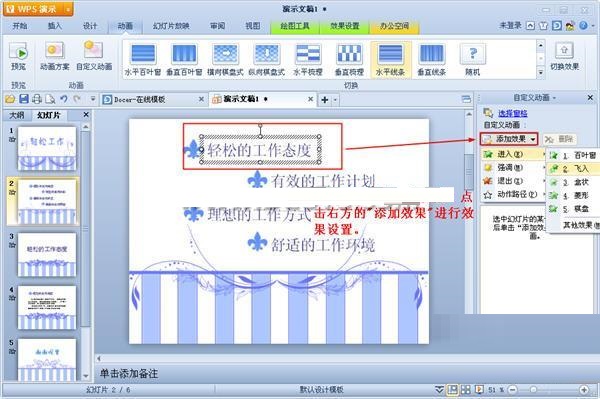Open 切换效果 transition settings
The width and height of the screenshot is (600, 399).
click(x=564, y=56)
